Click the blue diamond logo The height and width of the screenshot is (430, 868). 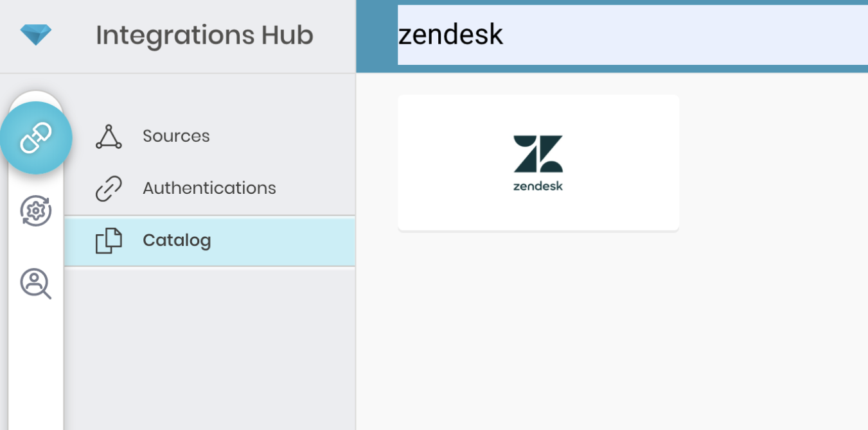click(35, 34)
